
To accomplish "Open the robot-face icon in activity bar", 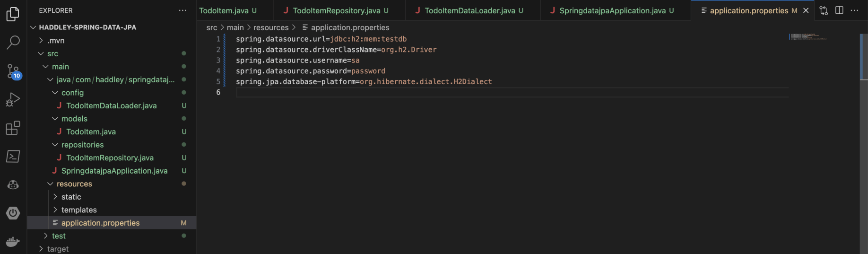I will (13, 185).
